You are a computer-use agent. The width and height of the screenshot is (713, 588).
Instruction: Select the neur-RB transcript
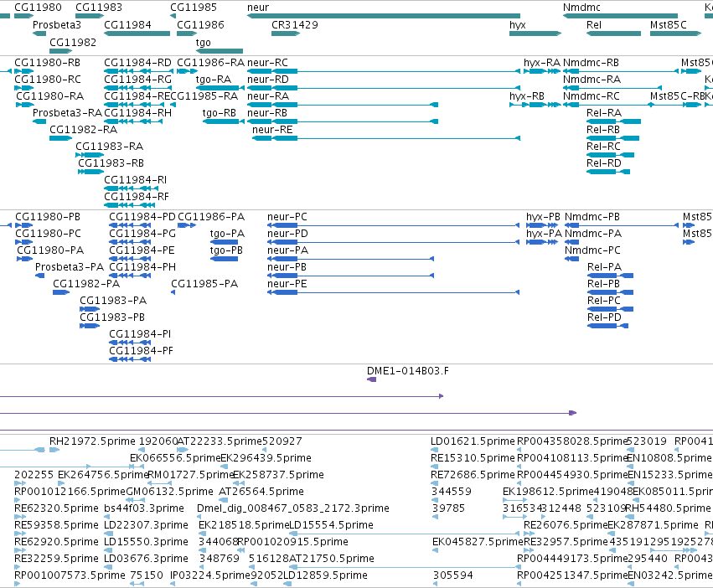click(x=343, y=121)
